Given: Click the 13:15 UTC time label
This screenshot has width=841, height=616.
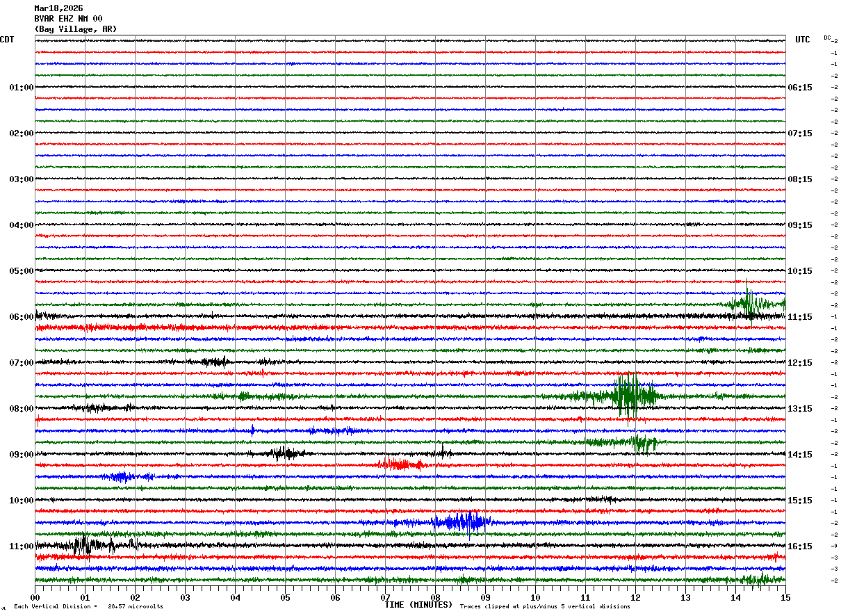Looking at the screenshot, I should coord(800,409).
